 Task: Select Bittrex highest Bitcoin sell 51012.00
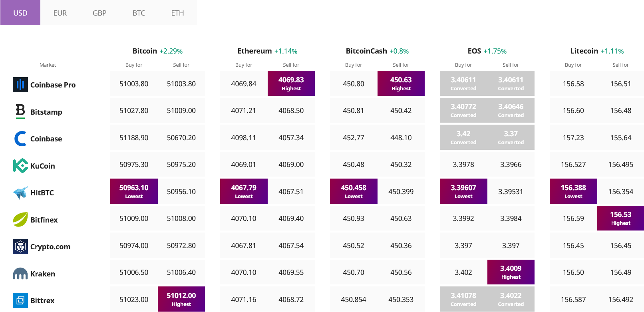pos(181,299)
